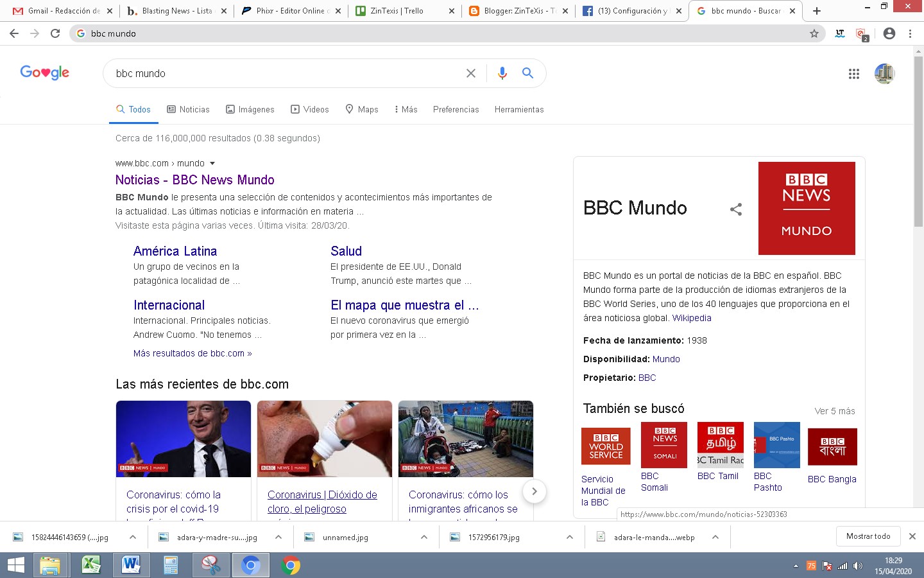Go back with the browser back arrow
This screenshot has width=924, height=578.
coord(14,33)
